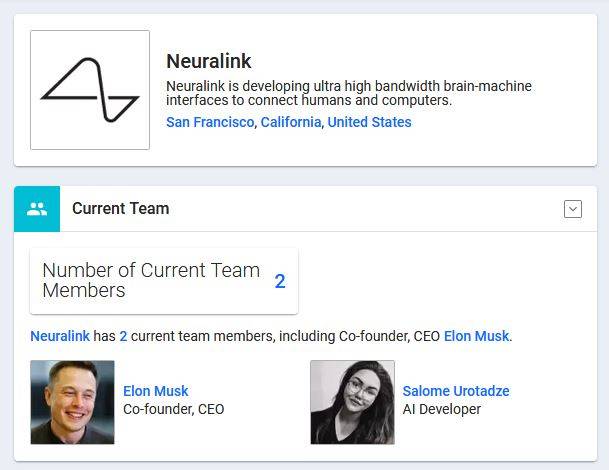
Task: Click the Current Team people icon
Action: (x=37, y=209)
